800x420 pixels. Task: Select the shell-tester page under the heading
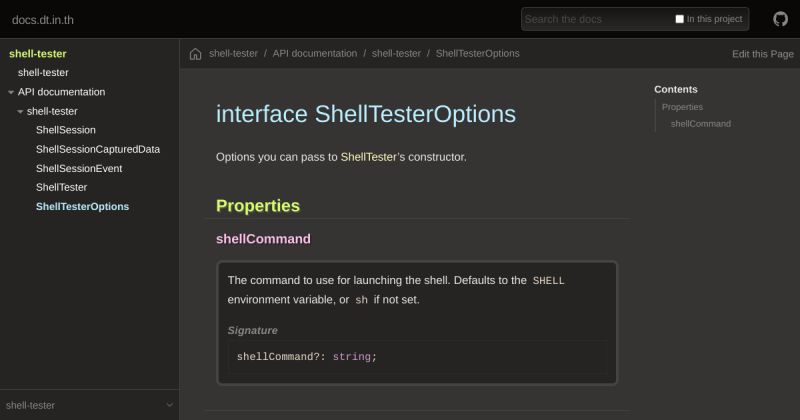(x=43, y=72)
